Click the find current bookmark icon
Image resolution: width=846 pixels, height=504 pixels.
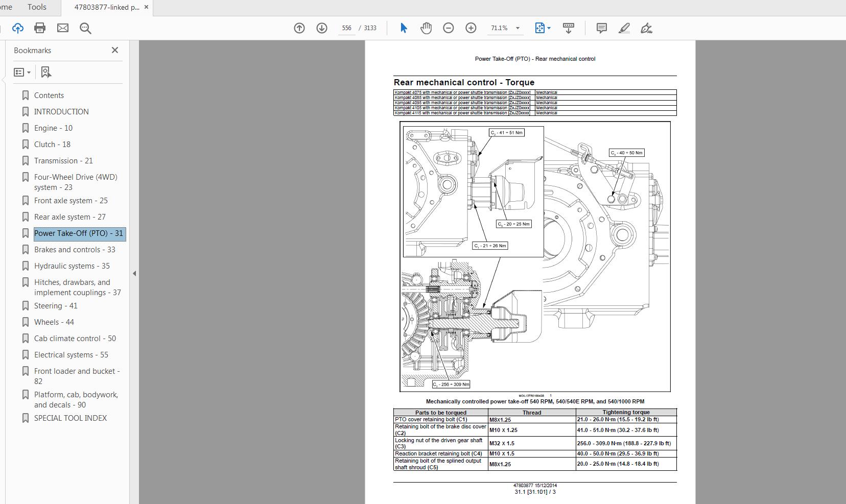click(46, 72)
